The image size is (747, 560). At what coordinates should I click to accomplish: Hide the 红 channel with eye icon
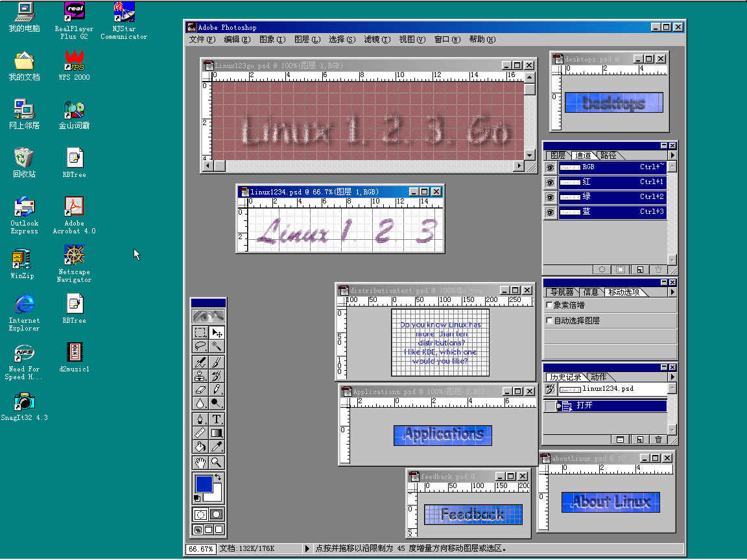coord(550,182)
